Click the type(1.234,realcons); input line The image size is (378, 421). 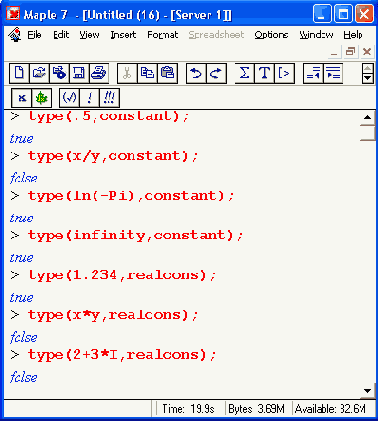(122, 275)
